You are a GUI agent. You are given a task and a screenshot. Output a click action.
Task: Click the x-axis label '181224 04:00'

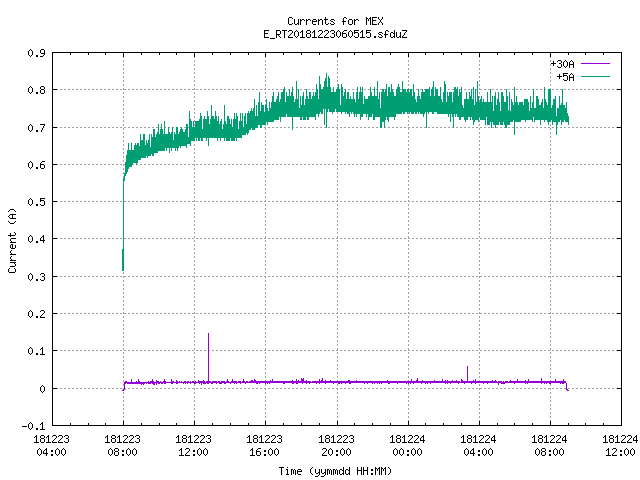pyautogui.click(x=478, y=446)
